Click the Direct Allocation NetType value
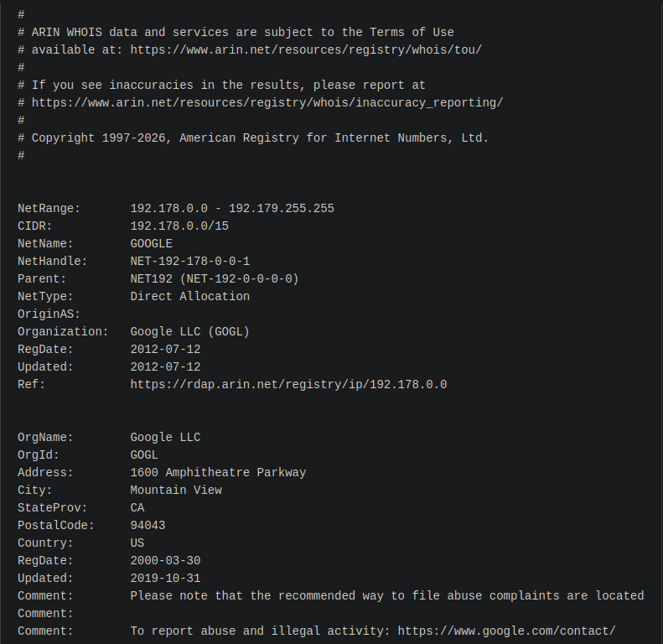The image size is (663, 644). (x=189, y=296)
